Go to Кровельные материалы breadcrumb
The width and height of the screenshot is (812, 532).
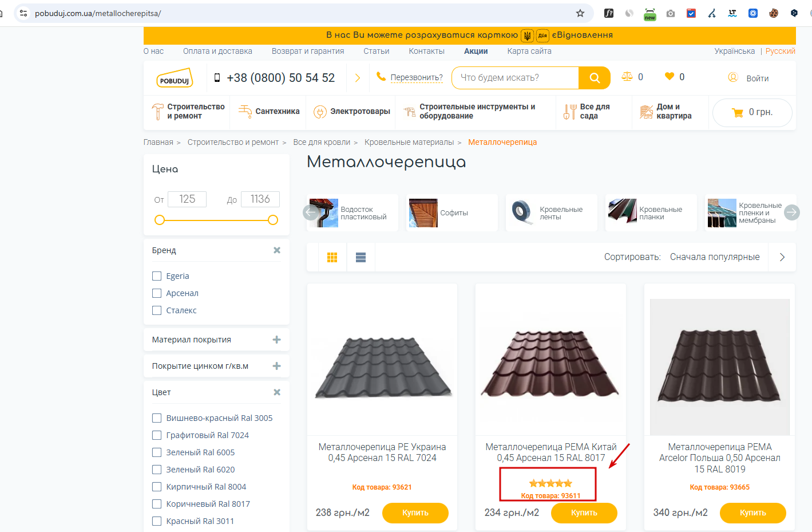409,142
